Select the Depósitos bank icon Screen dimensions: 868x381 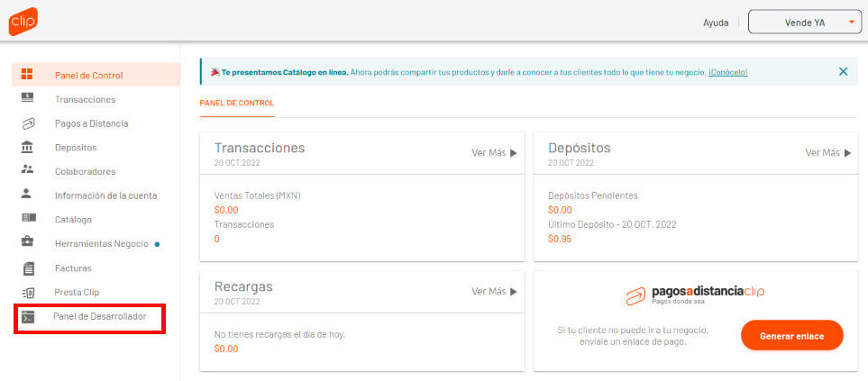(x=27, y=147)
